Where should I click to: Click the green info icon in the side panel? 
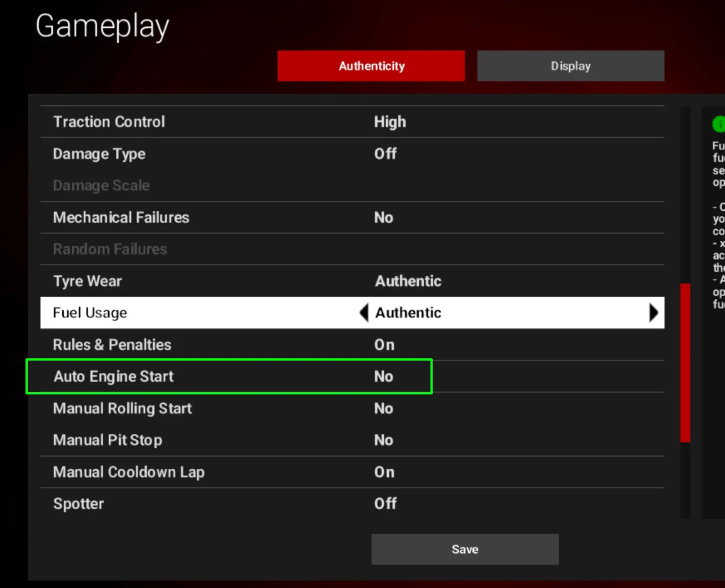click(719, 124)
